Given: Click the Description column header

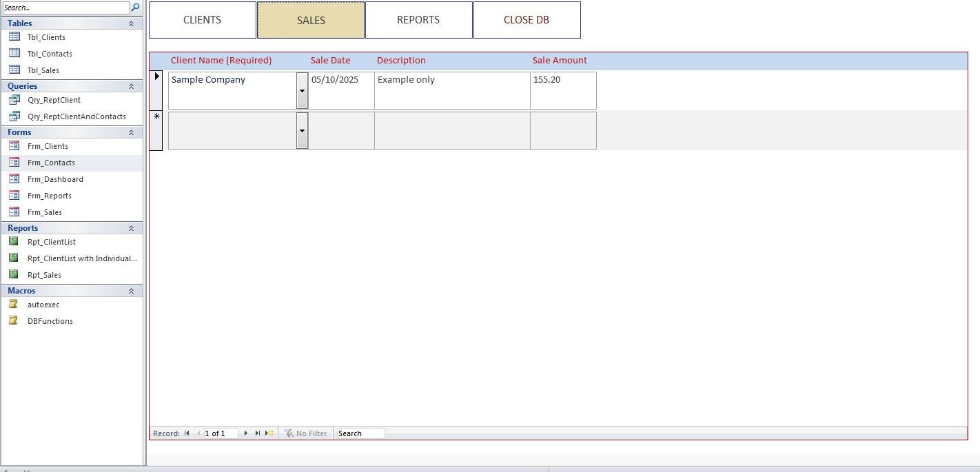Looking at the screenshot, I should click(401, 61).
